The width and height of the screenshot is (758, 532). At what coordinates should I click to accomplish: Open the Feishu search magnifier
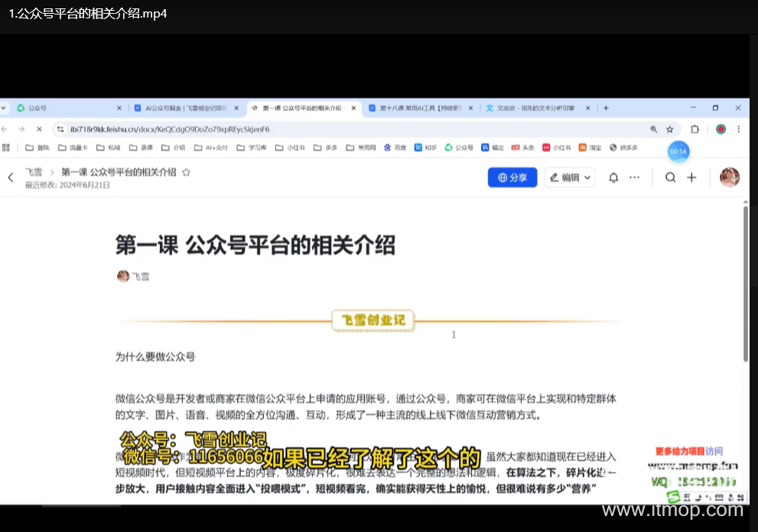click(x=671, y=177)
